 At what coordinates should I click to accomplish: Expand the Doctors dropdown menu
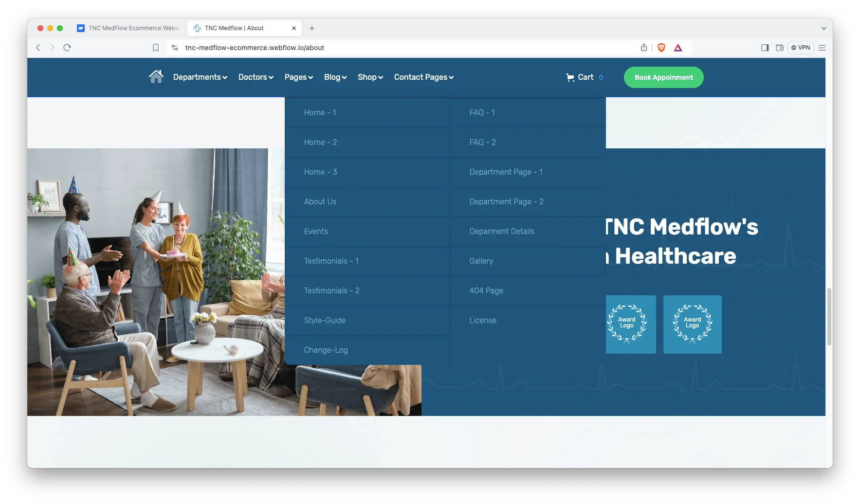click(x=256, y=77)
